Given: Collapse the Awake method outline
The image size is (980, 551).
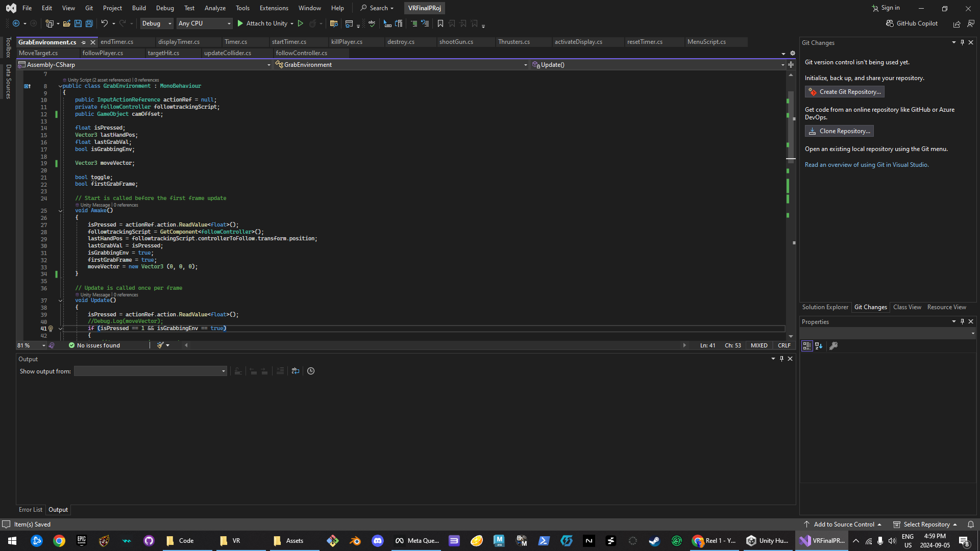Looking at the screenshot, I should pos(60,211).
